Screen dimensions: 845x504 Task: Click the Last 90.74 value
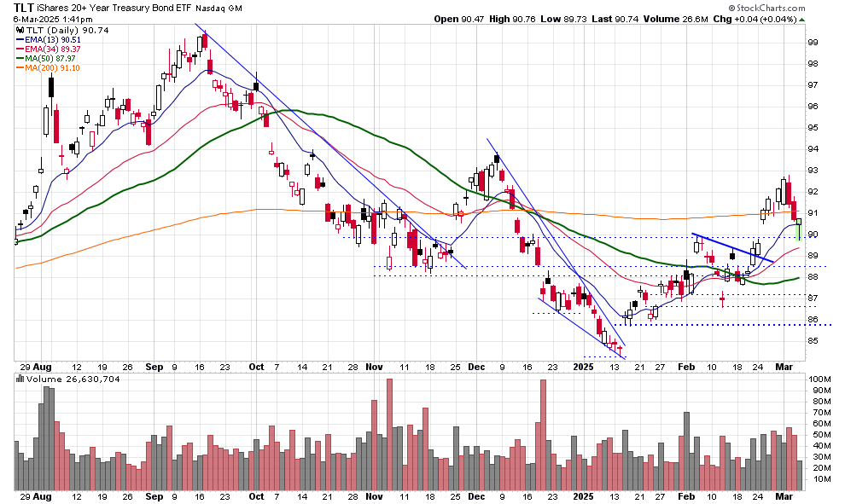615,19
